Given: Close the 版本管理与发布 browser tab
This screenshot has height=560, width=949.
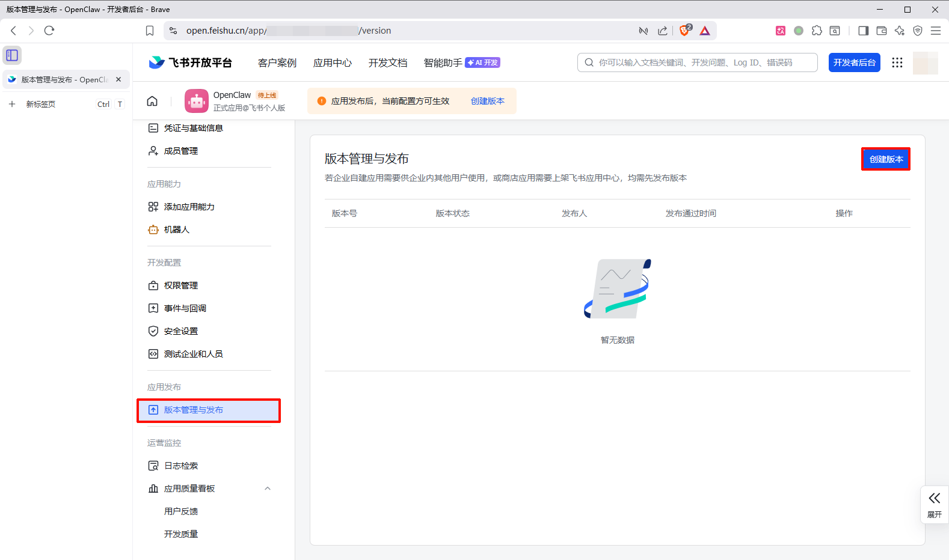Looking at the screenshot, I should 118,79.
